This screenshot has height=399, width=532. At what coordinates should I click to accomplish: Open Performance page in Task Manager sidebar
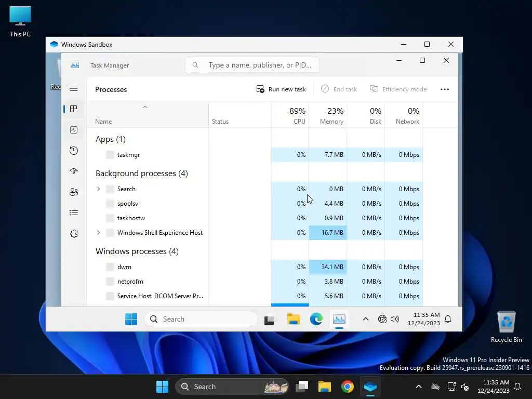(x=74, y=130)
